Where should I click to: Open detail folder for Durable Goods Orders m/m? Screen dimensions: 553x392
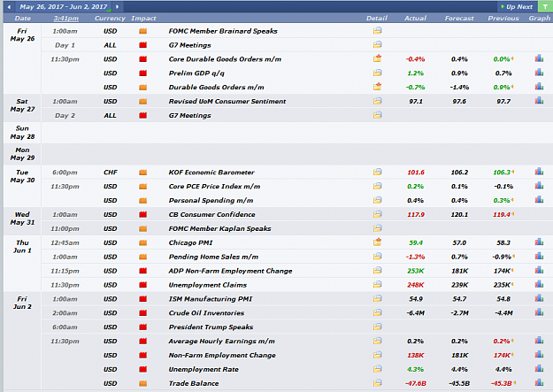(377, 87)
